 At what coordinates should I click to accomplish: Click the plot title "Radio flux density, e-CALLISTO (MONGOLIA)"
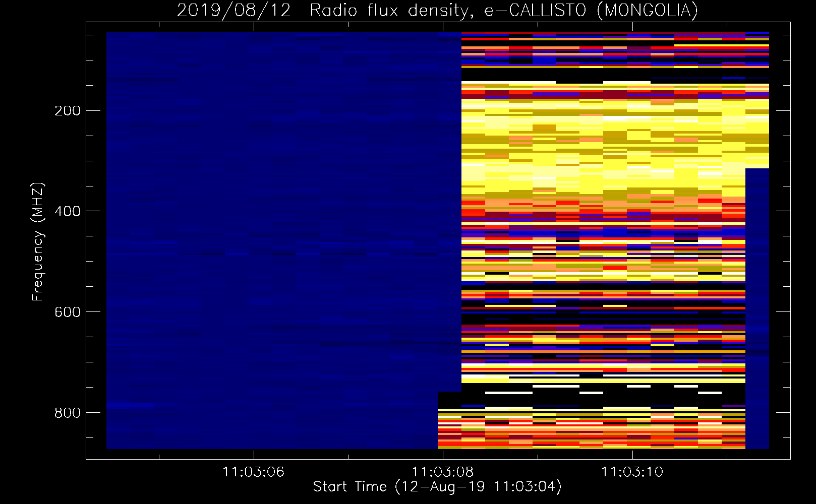[504, 11]
